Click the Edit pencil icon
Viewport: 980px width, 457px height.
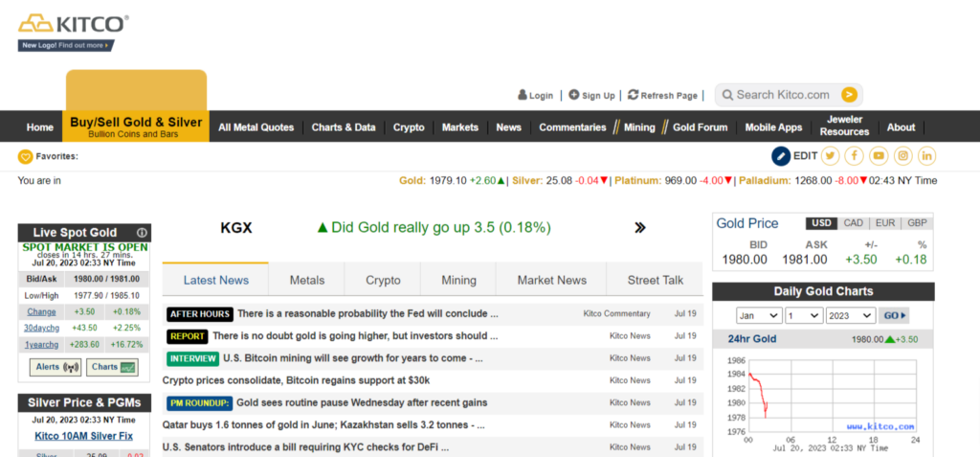pyautogui.click(x=781, y=156)
